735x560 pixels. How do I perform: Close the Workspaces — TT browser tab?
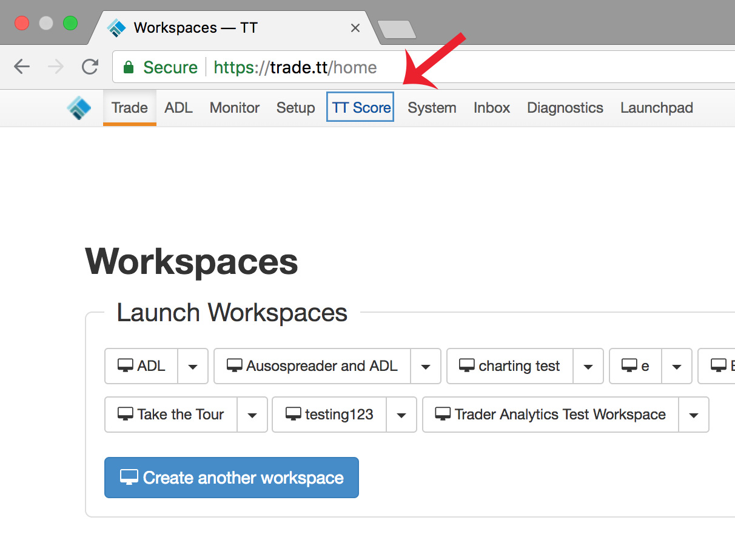click(355, 28)
